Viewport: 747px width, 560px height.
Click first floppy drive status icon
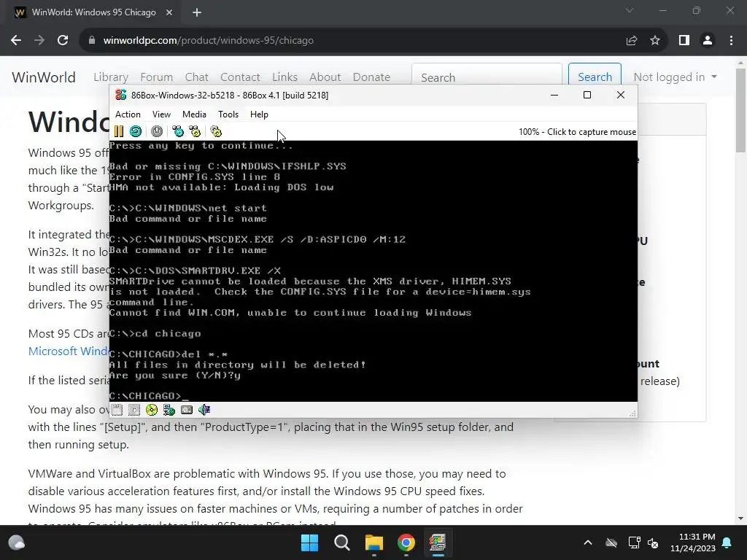(x=117, y=410)
